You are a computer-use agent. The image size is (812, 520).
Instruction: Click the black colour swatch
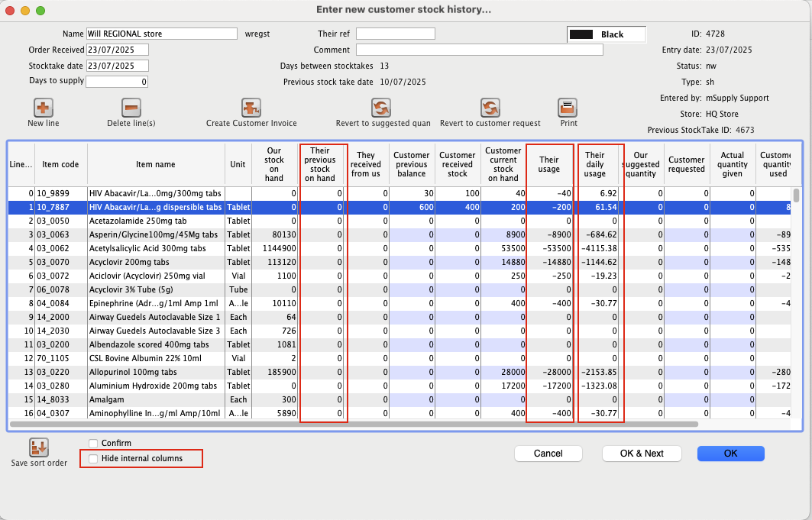581,34
